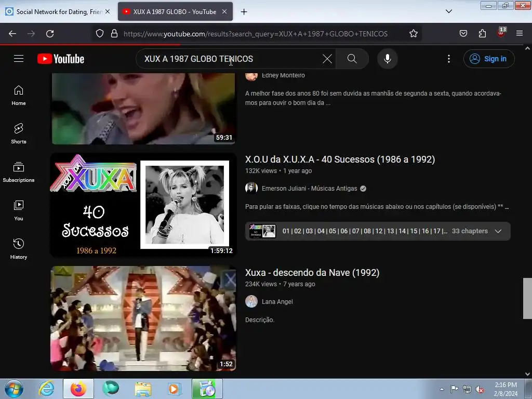Viewport: 532px width, 399px height.
Task: Open Shorts in the sidebar
Action: [x=19, y=134]
